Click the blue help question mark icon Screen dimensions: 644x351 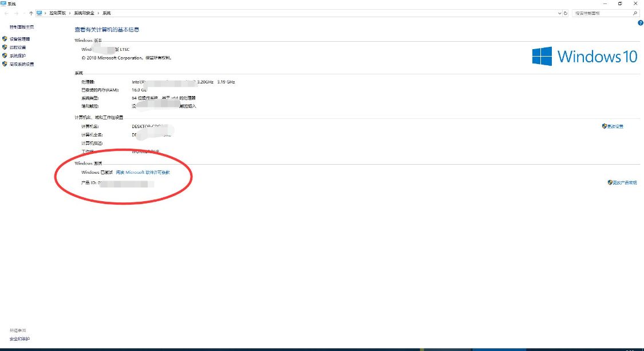(x=640, y=23)
